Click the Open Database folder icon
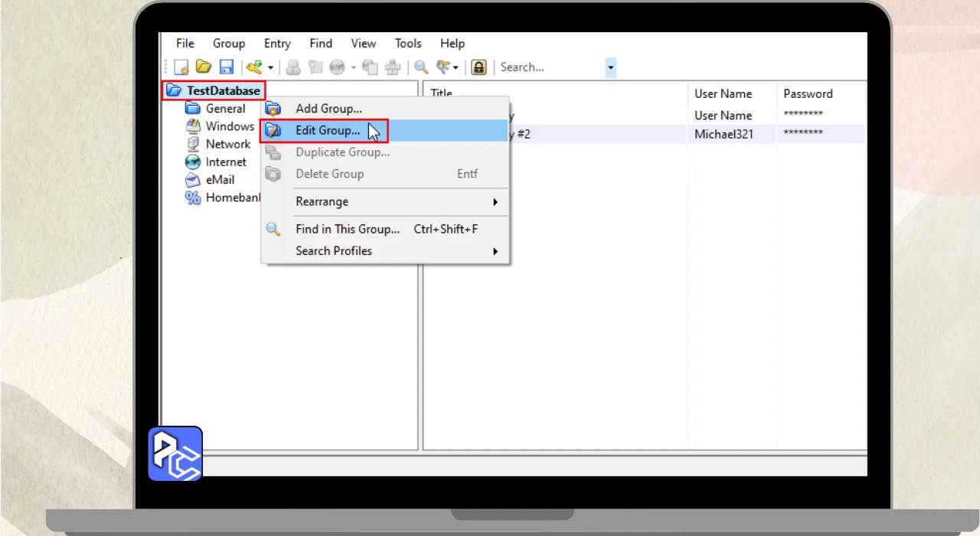The height and width of the screenshot is (536, 980). pyautogui.click(x=204, y=67)
